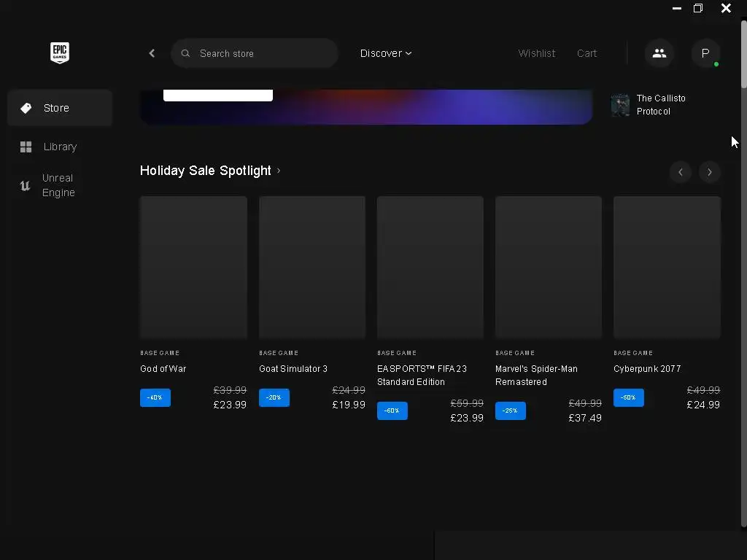Screen dimensions: 747x560
Task: Open the Friends list icon
Action: (x=659, y=53)
